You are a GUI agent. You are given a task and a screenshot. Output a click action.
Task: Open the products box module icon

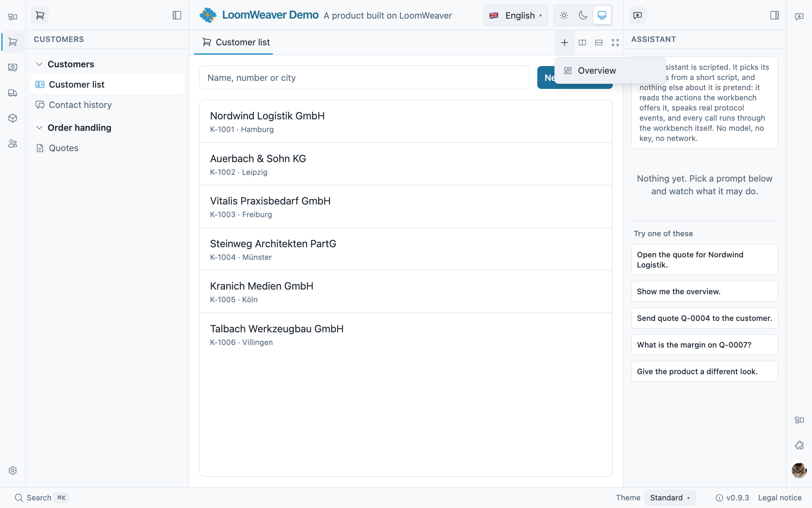click(x=13, y=118)
